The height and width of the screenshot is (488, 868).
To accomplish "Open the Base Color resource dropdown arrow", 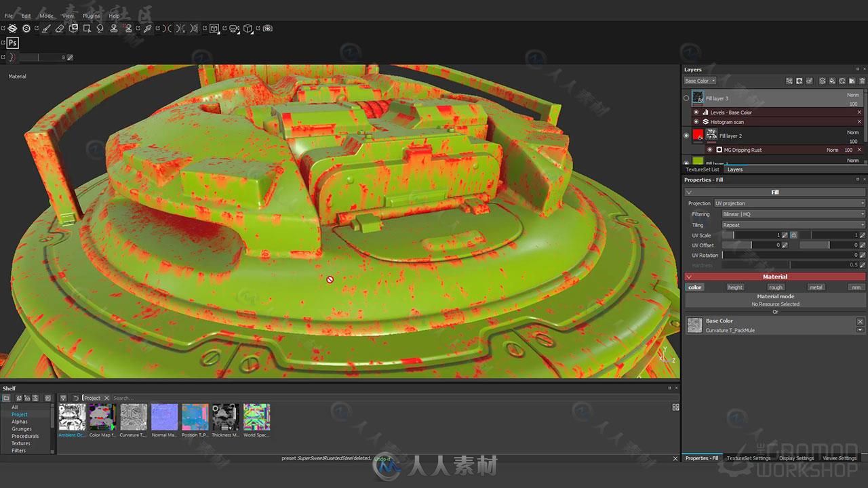I will coord(861,330).
